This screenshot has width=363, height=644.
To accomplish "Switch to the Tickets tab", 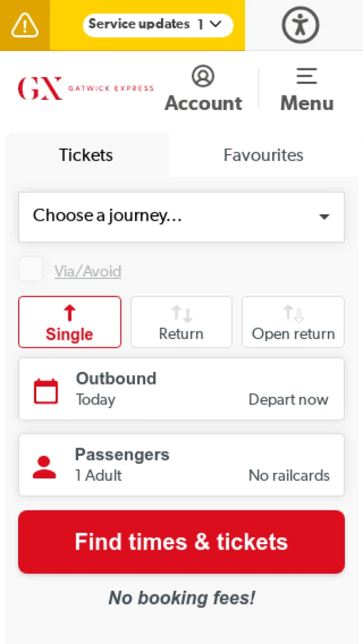I will pyautogui.click(x=86, y=155).
